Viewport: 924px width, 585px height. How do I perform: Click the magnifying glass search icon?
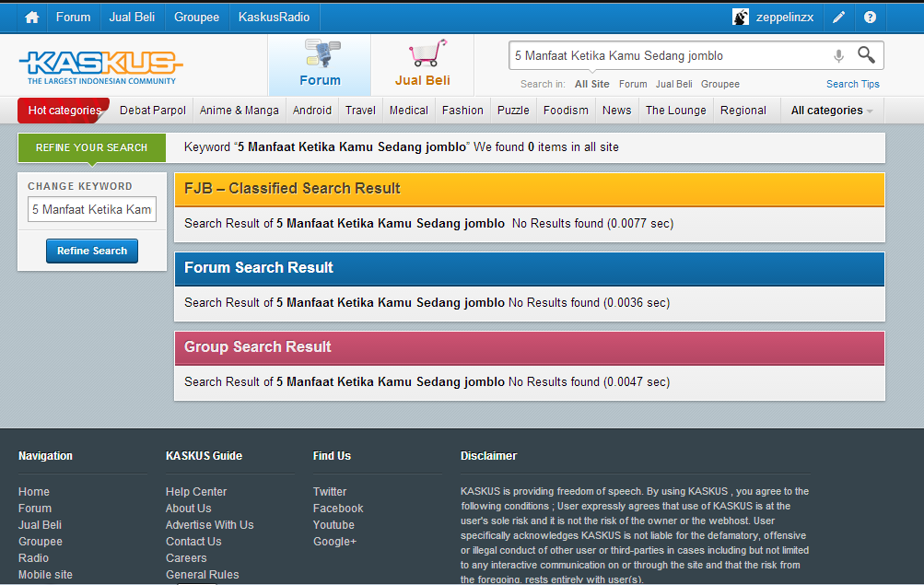pyautogui.click(x=866, y=54)
